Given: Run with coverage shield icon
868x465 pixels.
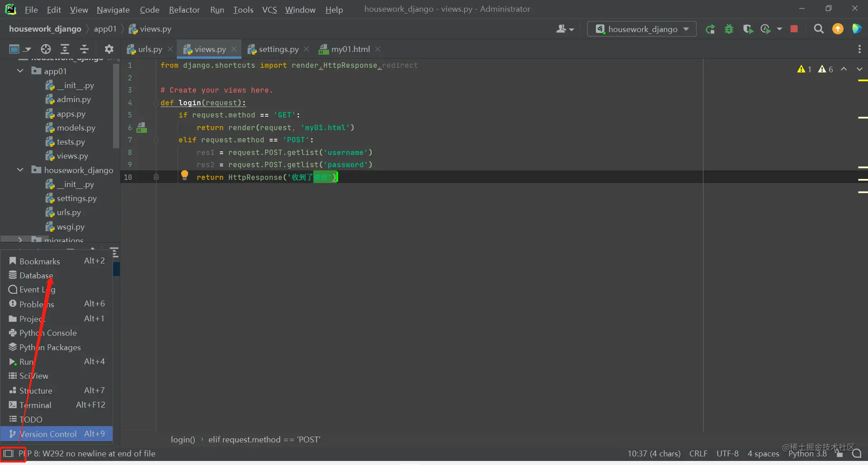Looking at the screenshot, I should [748, 29].
